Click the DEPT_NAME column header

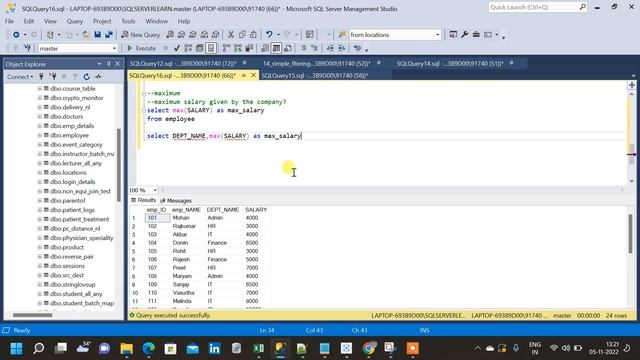pyautogui.click(x=223, y=210)
